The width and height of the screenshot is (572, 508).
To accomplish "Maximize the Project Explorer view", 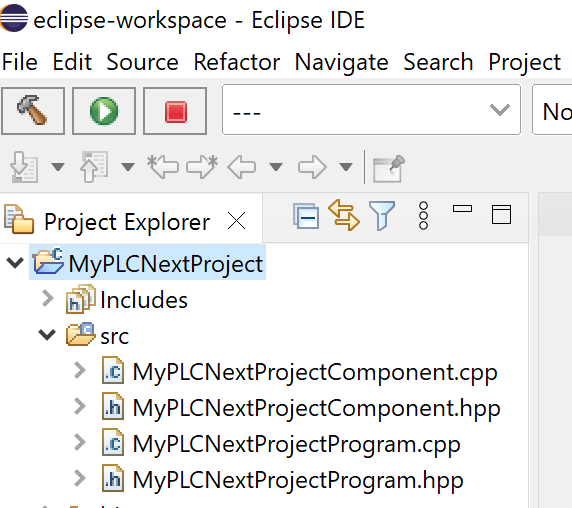I will (501, 214).
